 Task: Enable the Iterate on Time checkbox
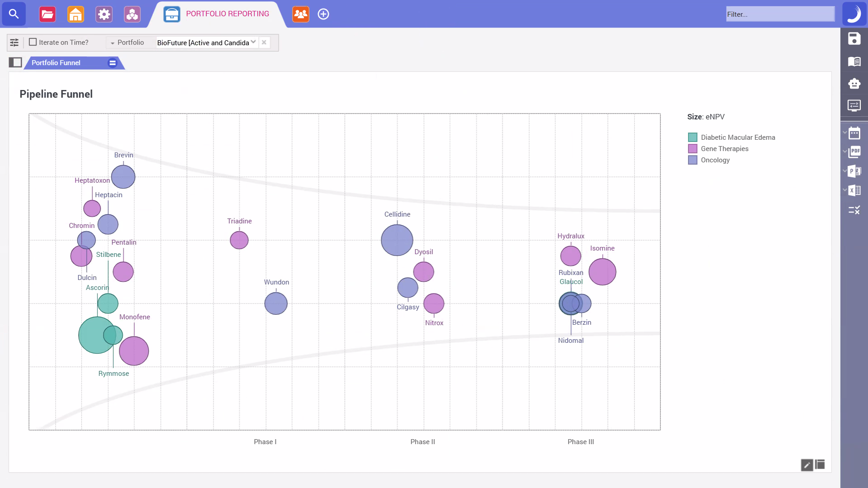tap(33, 42)
